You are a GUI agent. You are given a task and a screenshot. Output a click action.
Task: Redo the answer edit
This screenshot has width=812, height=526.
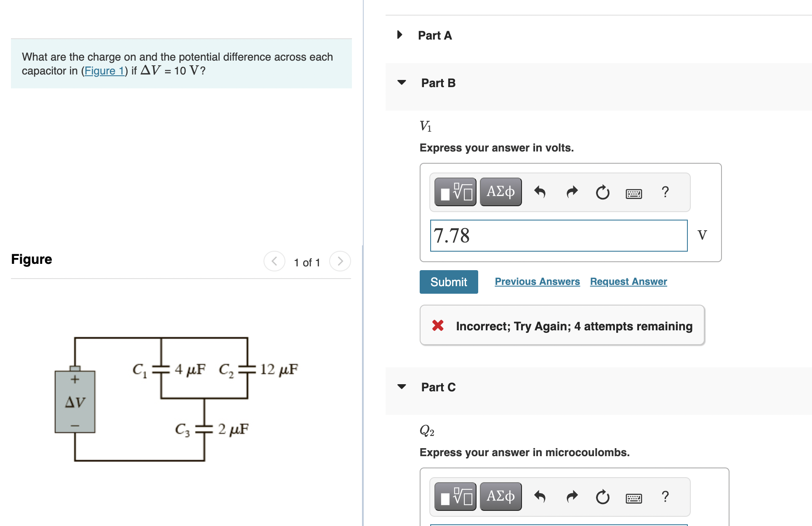572,192
